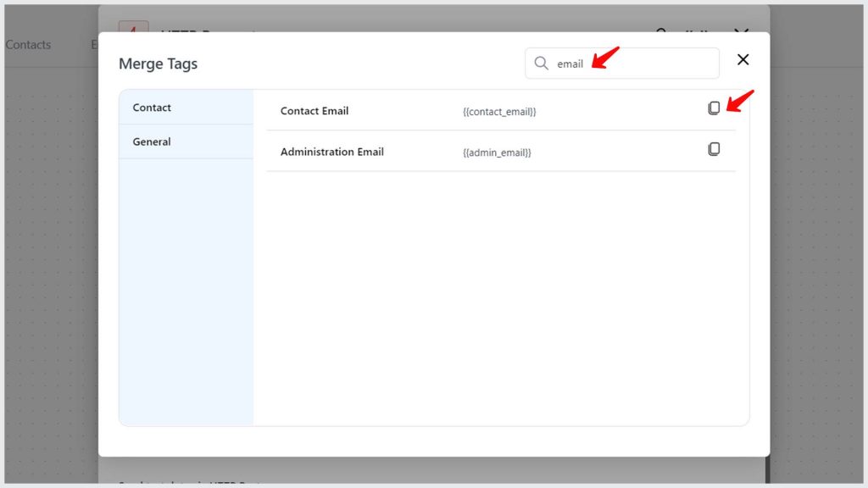Open Contacts tab in background page

[28, 45]
